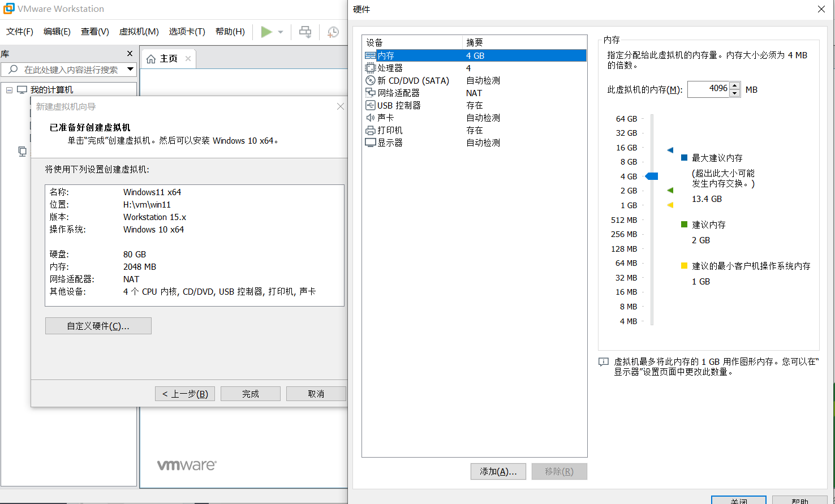This screenshot has width=835, height=504.
Task: Click the info icon beside graphics memory note
Action: pos(604,362)
